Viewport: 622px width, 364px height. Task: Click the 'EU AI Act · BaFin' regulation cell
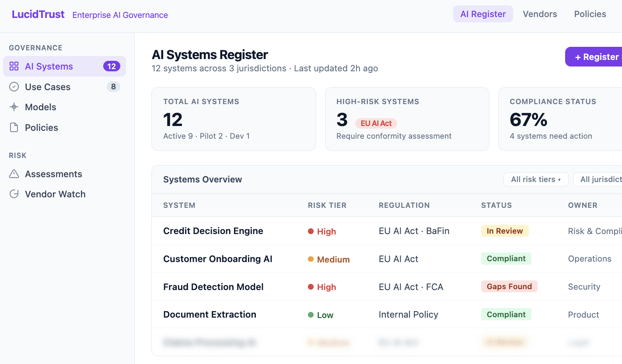(x=414, y=231)
